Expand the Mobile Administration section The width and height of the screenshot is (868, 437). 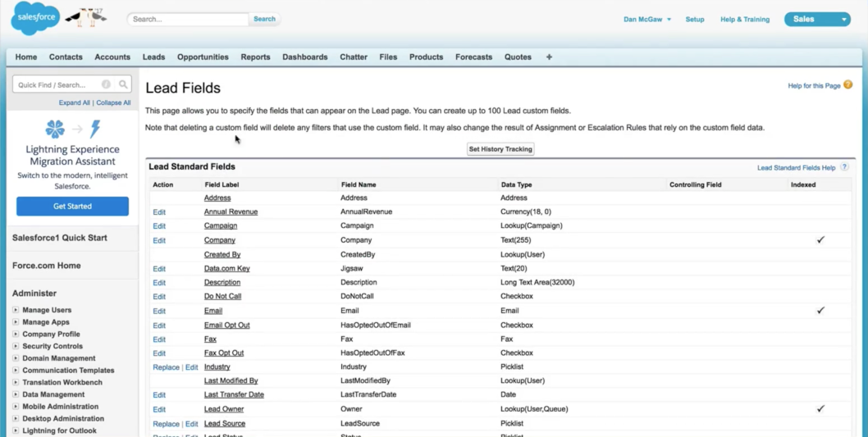16,407
